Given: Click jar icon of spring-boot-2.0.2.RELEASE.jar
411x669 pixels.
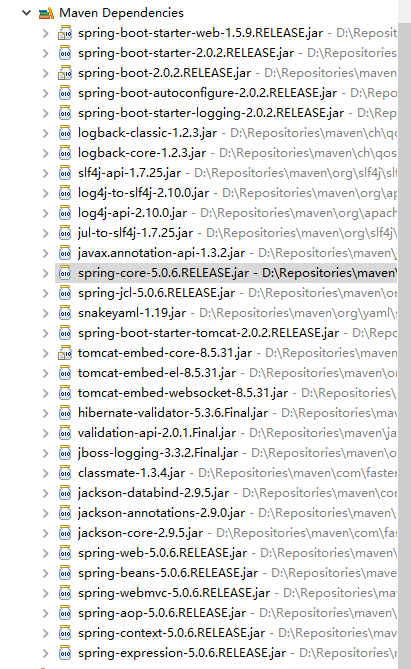Looking at the screenshot, I should [65, 73].
